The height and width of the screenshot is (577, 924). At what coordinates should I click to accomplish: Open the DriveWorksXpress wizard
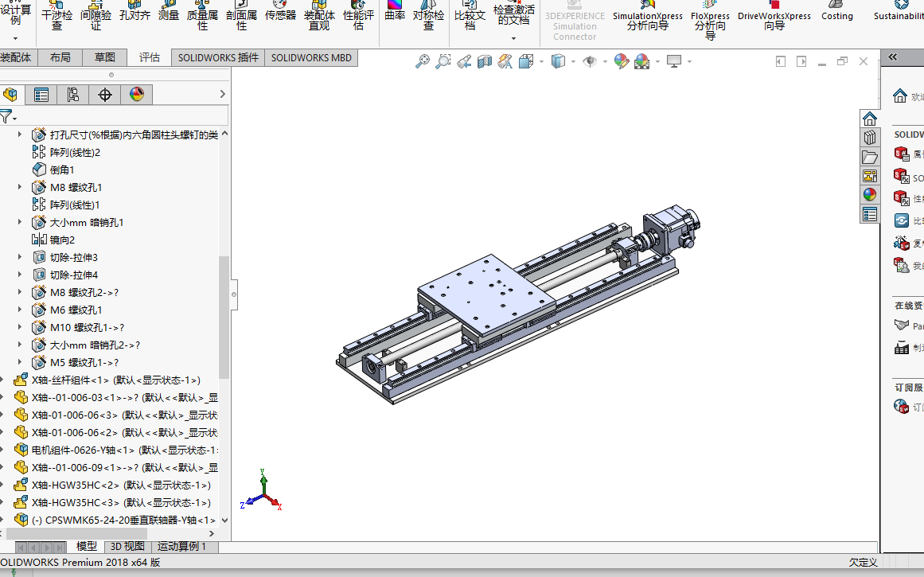coord(774,15)
